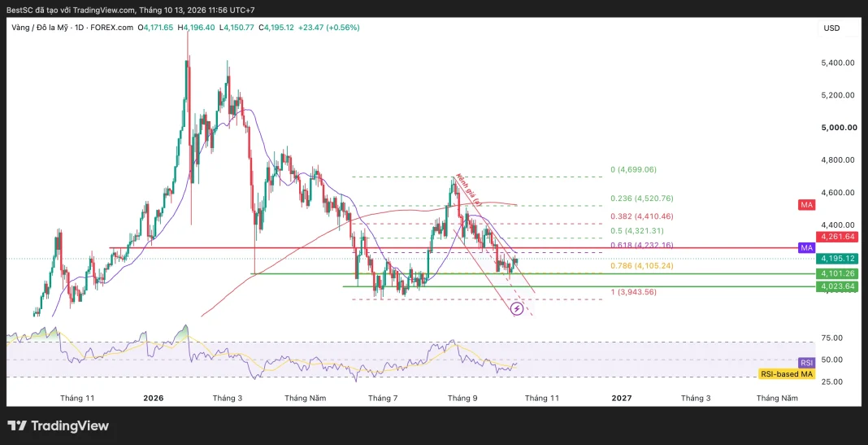
Task: Click the purple RSI label tag
Action: point(806,363)
